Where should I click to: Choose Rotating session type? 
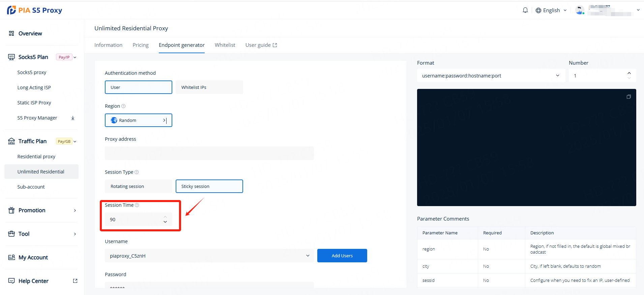click(138, 186)
